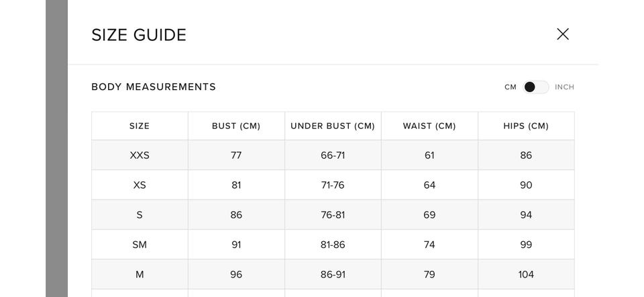Click the SIZE GUIDE title
This screenshot has width=644, height=297.
139,35
